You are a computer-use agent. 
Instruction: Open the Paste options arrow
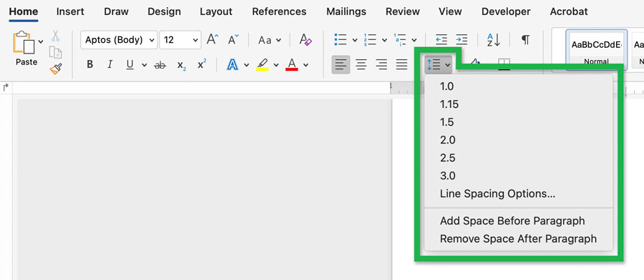pyautogui.click(x=41, y=41)
